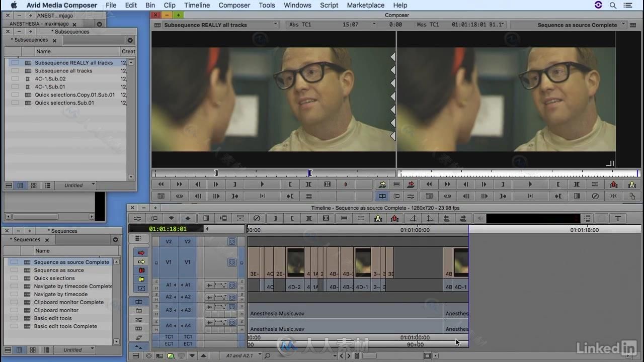Click the red Lift button under record monitor
This screenshot has width=644, height=362.
[x=613, y=185]
